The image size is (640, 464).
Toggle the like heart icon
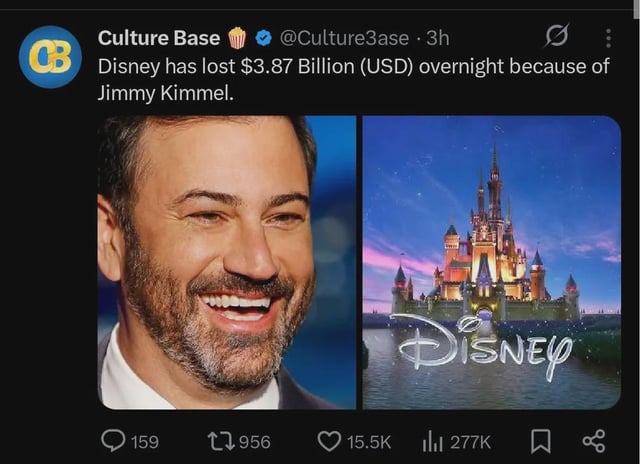(x=328, y=441)
